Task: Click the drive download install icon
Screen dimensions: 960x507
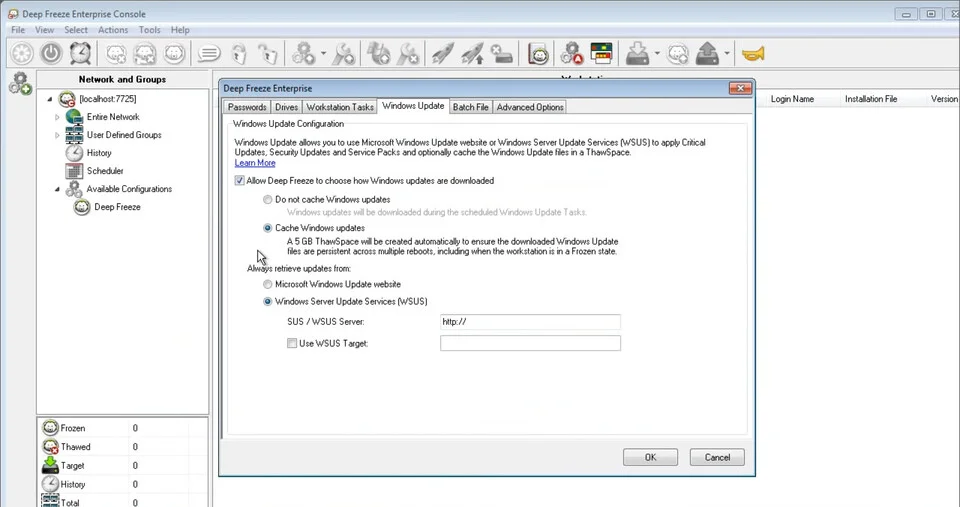Action: click(637, 54)
